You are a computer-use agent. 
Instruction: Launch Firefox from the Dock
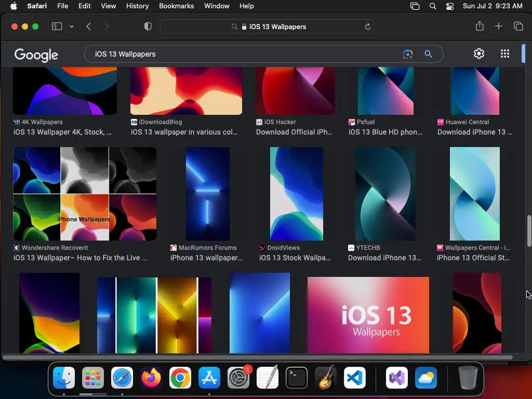coord(151,378)
